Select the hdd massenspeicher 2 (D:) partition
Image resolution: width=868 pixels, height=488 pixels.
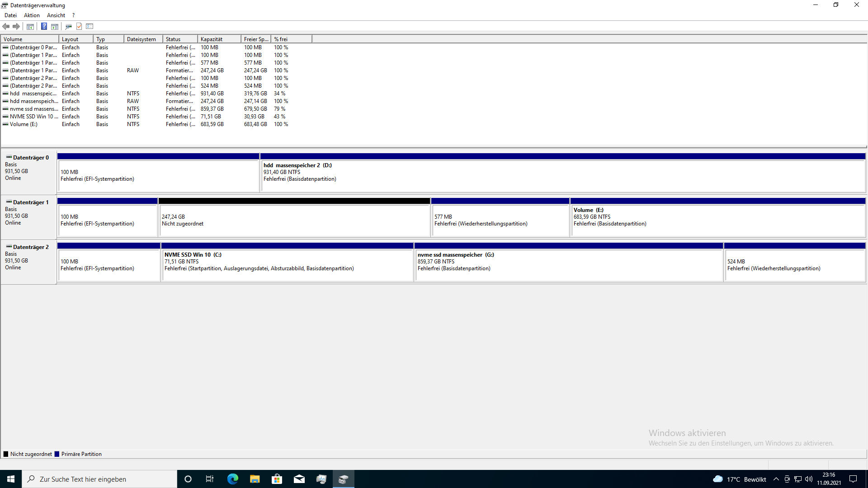point(563,175)
